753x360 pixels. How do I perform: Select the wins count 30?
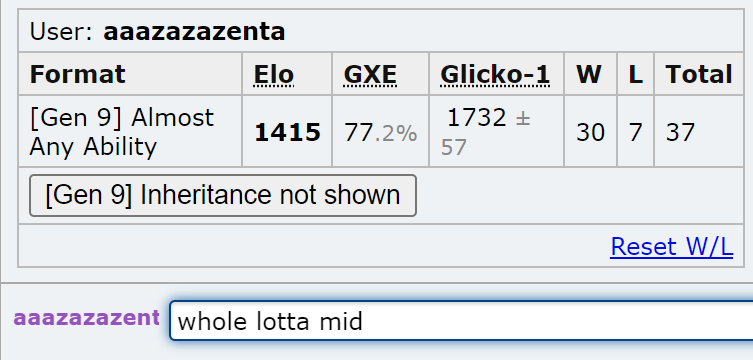[x=590, y=132]
